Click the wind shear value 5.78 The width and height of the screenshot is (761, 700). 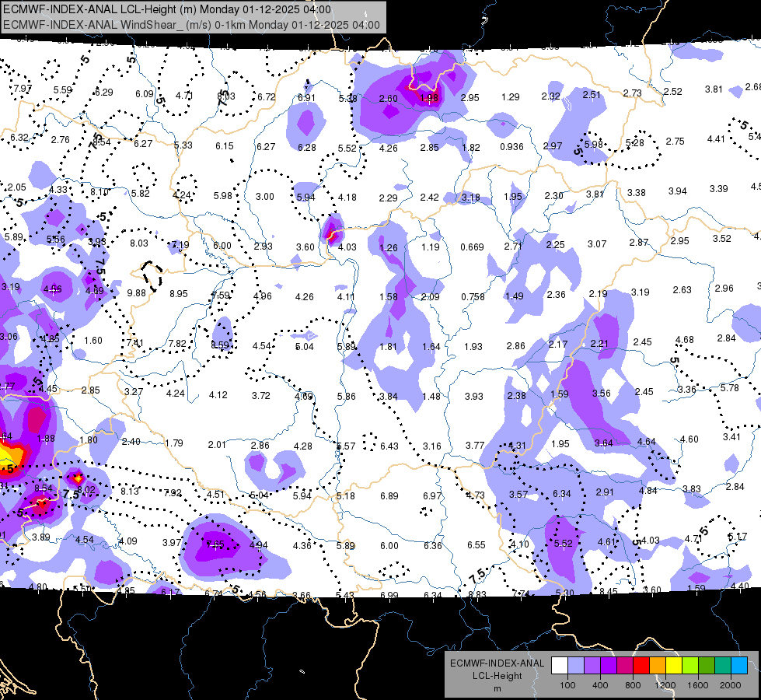pyautogui.click(x=729, y=387)
